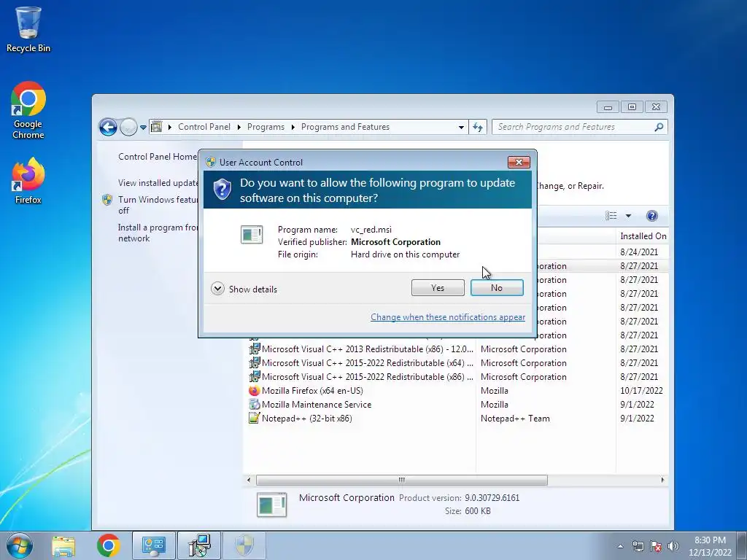Image resolution: width=747 pixels, height=560 pixels.
Task: Click the Windows Start orb
Action: [20, 545]
